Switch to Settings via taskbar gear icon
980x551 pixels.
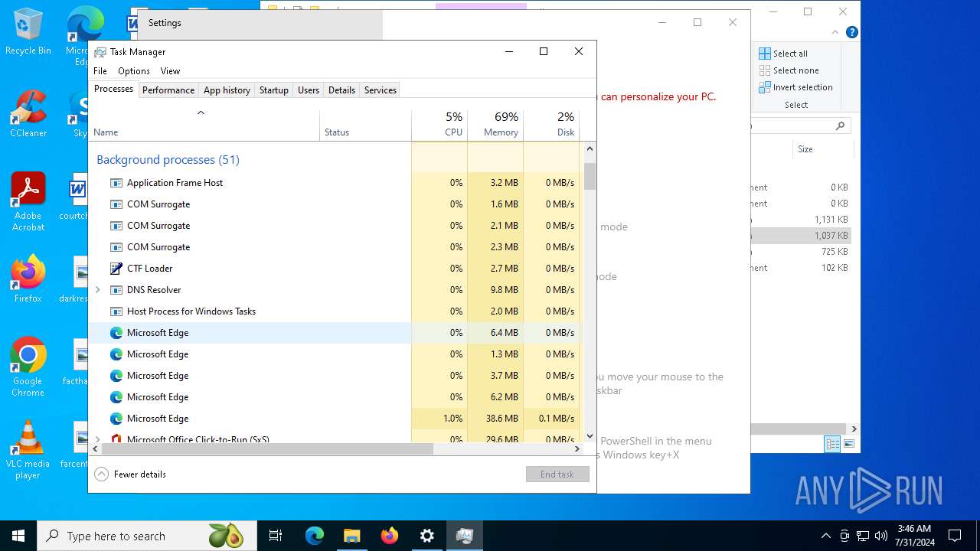426,536
